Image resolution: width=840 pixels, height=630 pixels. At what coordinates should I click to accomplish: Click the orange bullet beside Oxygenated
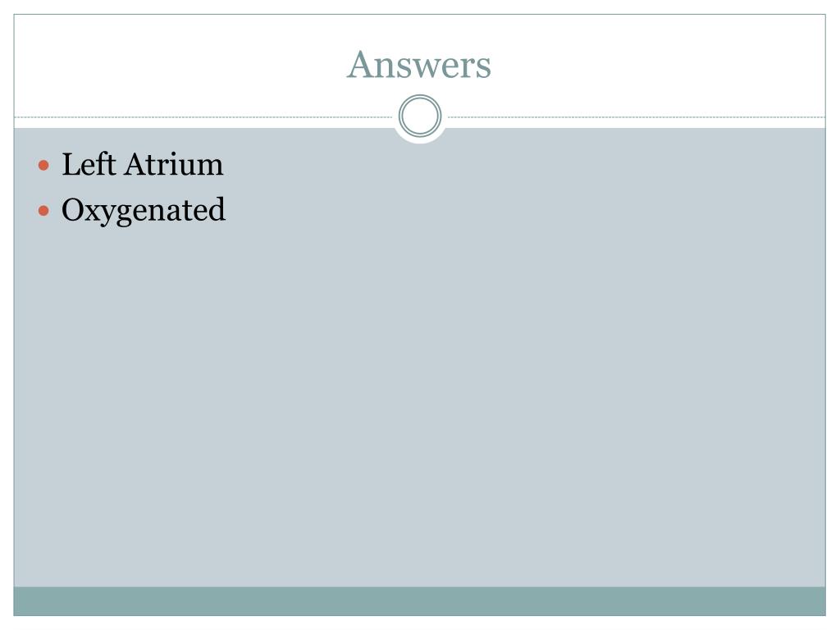(x=44, y=211)
